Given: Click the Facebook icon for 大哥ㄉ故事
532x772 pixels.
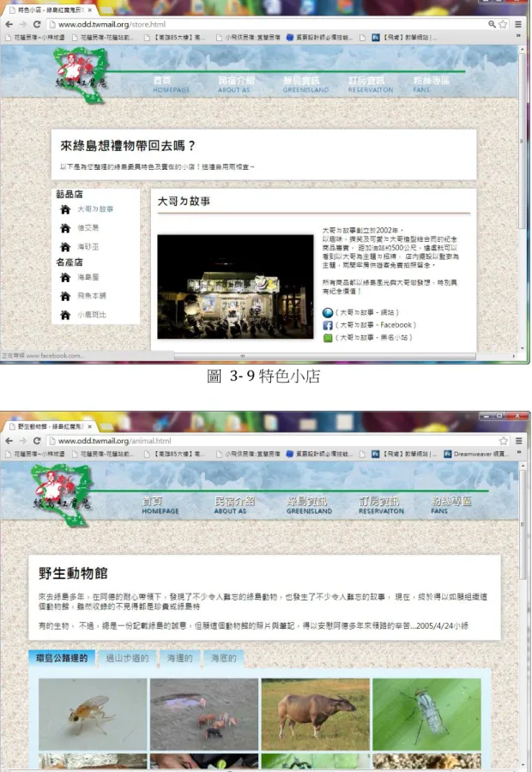Looking at the screenshot, I should pyautogui.click(x=328, y=325).
